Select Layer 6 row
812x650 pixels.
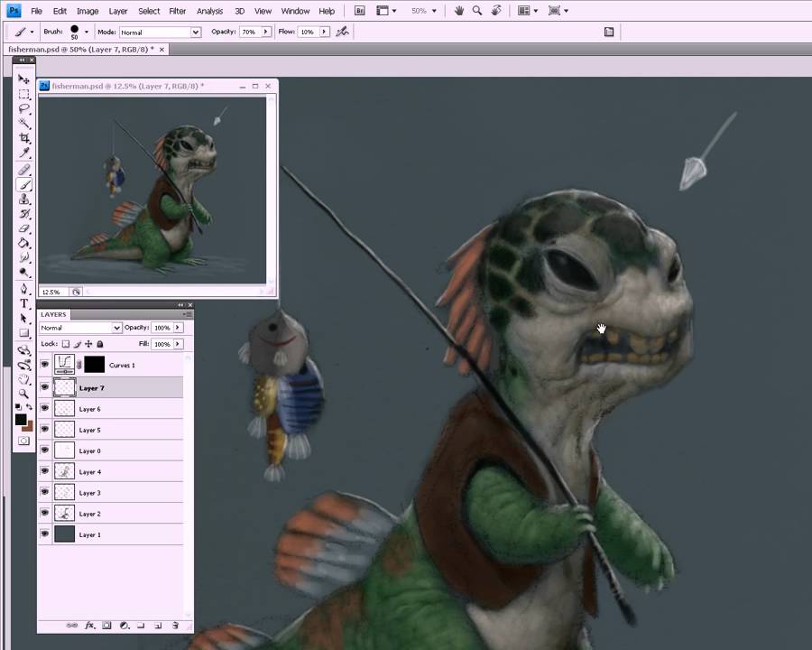coord(111,408)
